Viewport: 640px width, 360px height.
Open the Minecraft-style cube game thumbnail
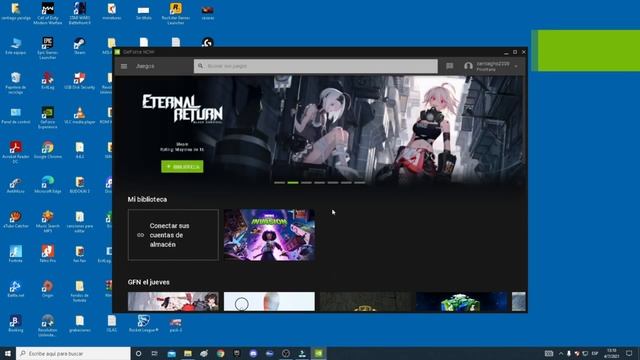[x=461, y=302]
